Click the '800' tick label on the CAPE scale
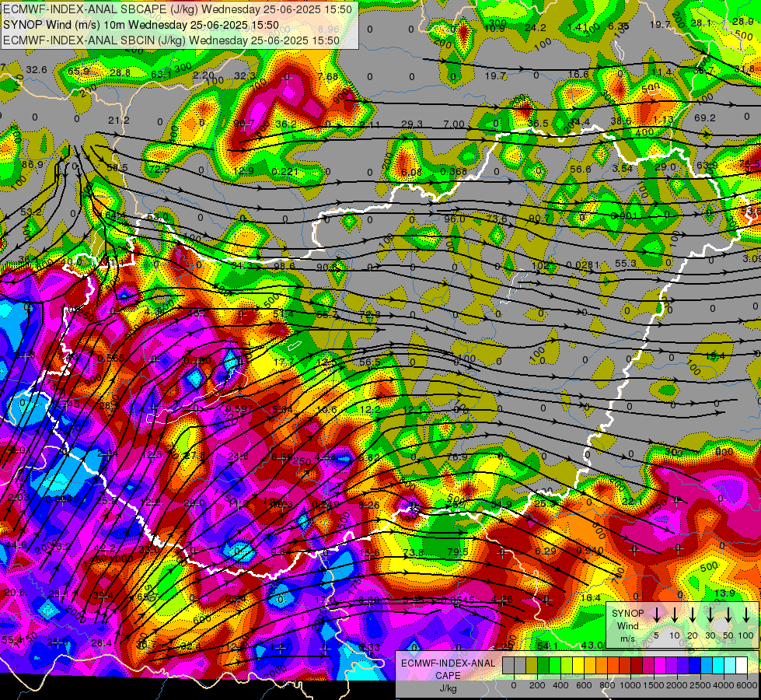Screen dimensions: 761x700 point(607,685)
